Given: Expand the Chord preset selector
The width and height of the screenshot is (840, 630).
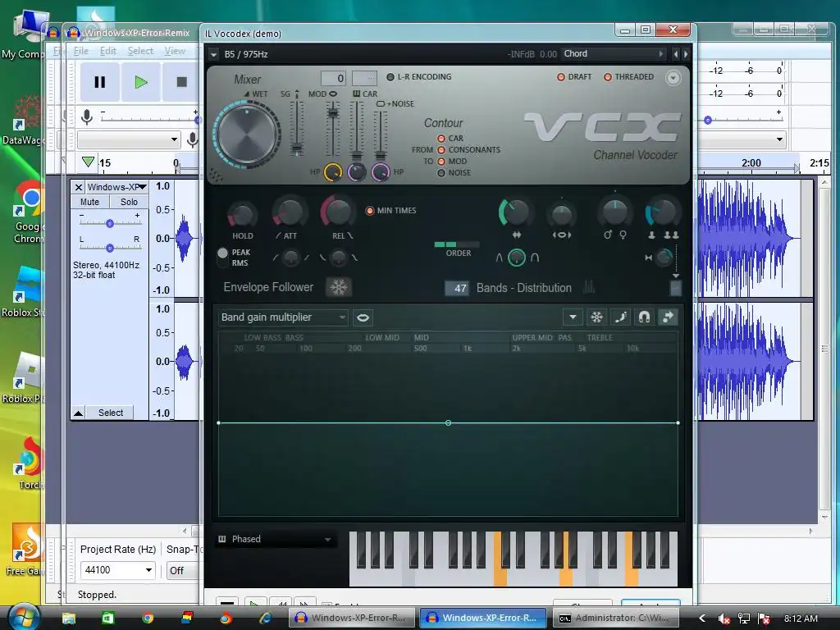Looking at the screenshot, I should coord(613,54).
